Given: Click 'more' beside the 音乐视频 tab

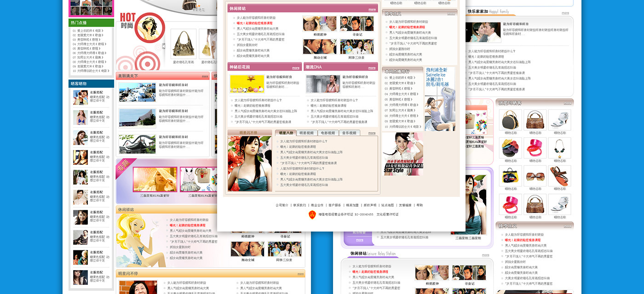Looking at the screenshot, I should (372, 134).
